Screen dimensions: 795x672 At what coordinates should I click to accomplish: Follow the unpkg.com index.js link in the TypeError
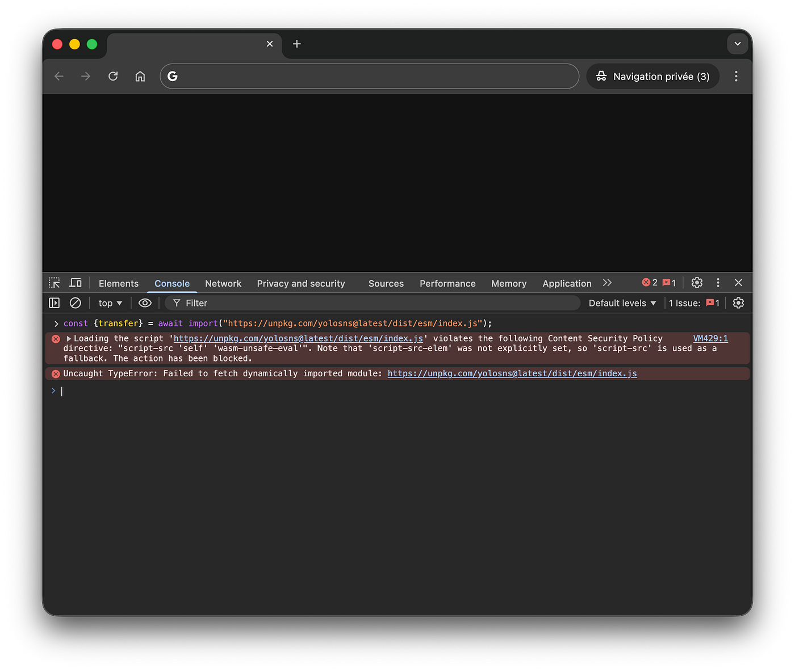512,373
